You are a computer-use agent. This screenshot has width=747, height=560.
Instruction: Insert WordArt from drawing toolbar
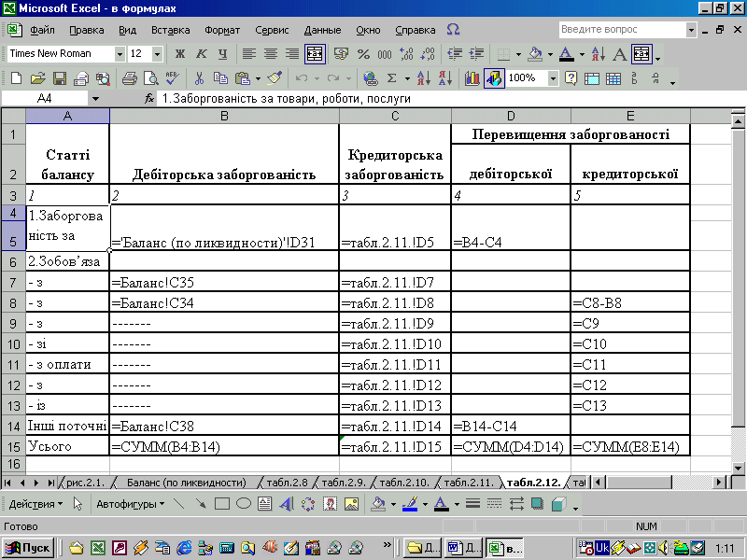click(287, 504)
